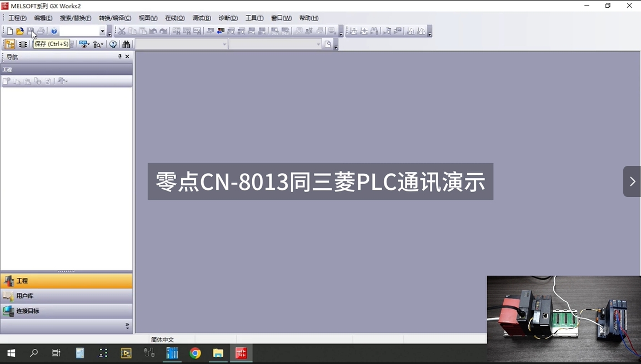Click the PLC hardware camera thumbnail

click(564, 318)
